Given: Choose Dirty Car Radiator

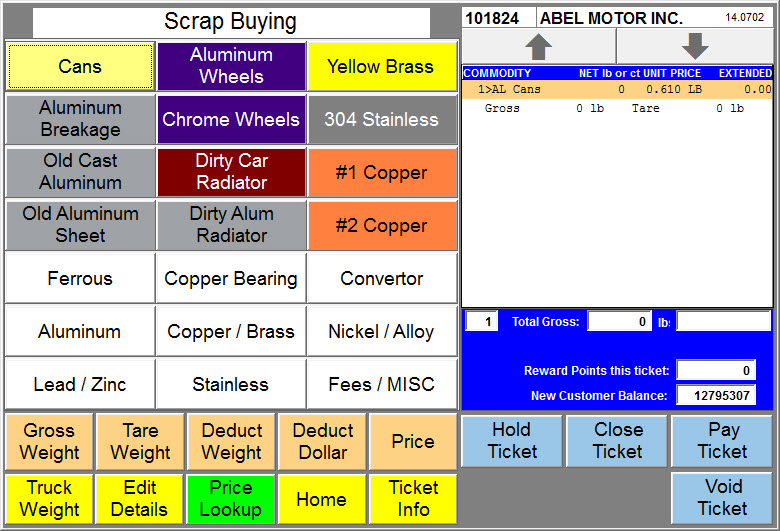Looking at the screenshot, I should click(x=231, y=172).
